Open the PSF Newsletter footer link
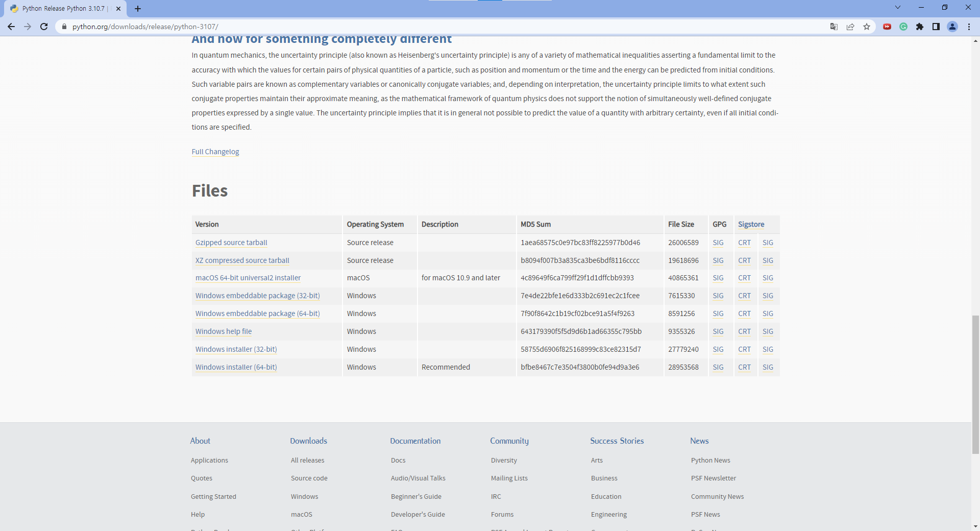This screenshot has width=980, height=531. [714, 478]
